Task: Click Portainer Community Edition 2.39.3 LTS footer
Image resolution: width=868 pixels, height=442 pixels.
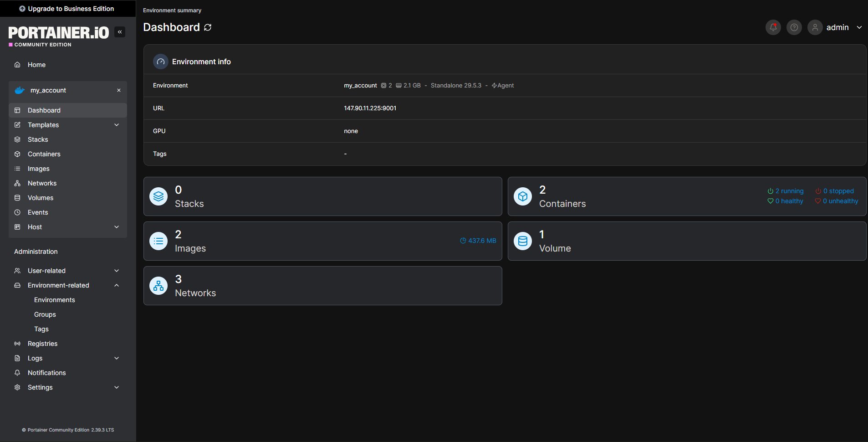Action: (x=68, y=430)
